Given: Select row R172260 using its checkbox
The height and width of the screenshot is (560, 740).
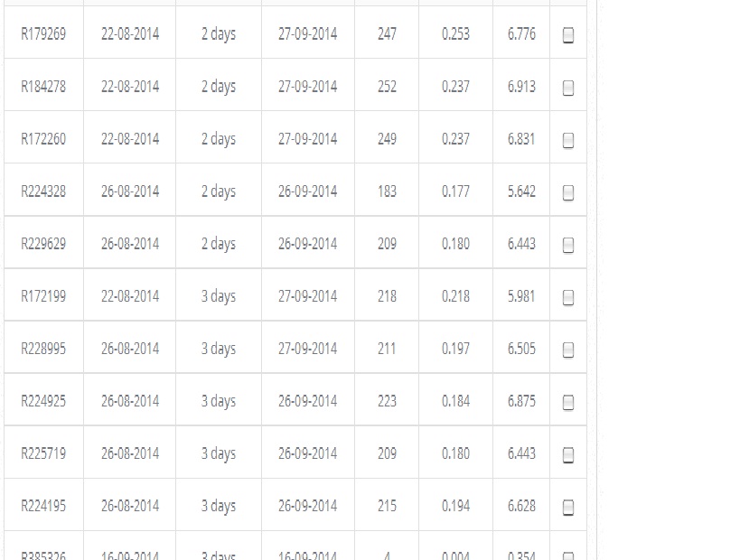Looking at the screenshot, I should (568, 140).
